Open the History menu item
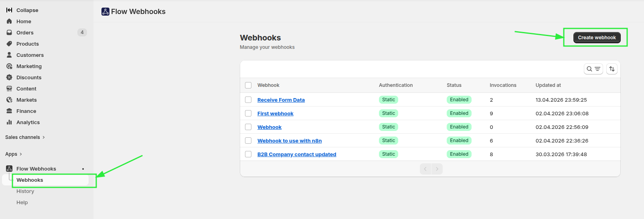The height and width of the screenshot is (219, 644). pos(25,191)
